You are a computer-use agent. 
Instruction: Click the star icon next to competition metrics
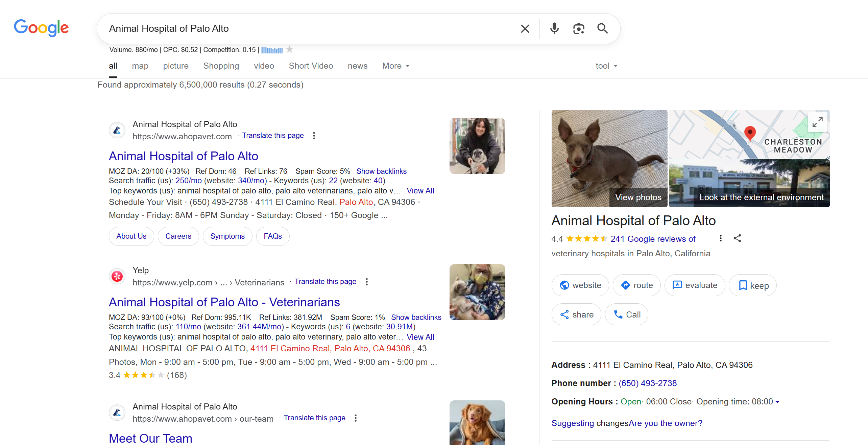coord(290,49)
